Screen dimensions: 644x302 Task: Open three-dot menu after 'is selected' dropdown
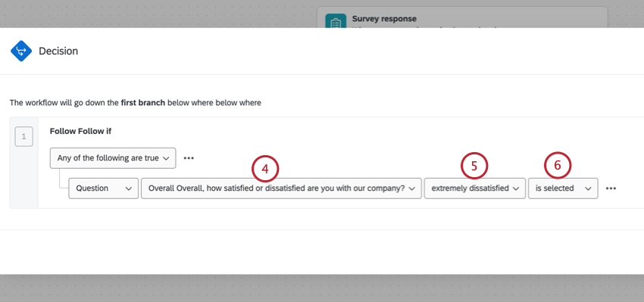tap(611, 188)
